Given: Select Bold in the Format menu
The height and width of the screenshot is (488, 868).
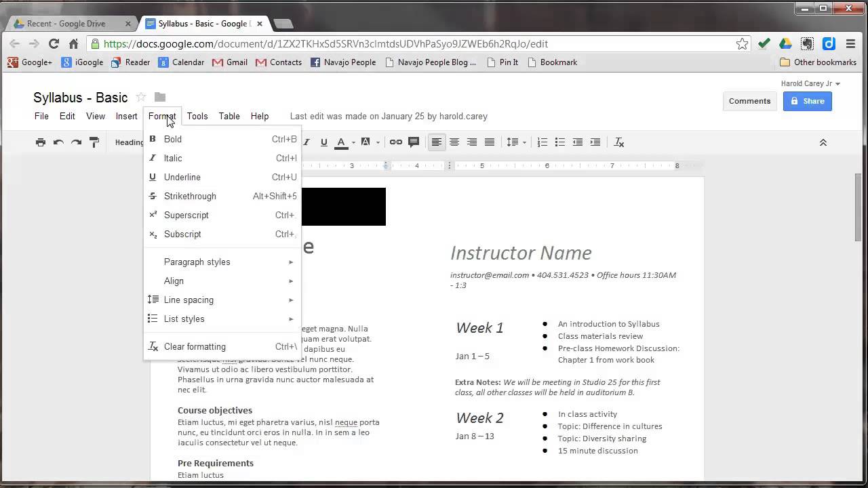Looking at the screenshot, I should click(222, 139).
